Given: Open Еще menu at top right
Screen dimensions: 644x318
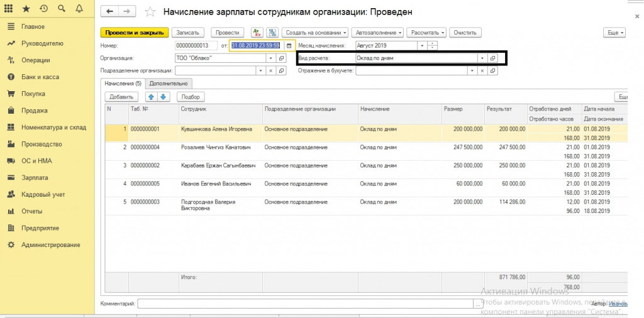Looking at the screenshot, I should pyautogui.click(x=615, y=33).
